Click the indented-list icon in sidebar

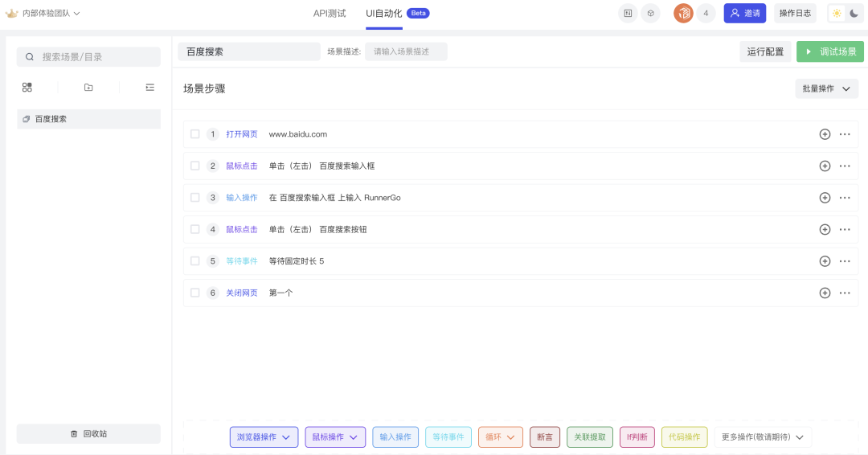[149, 88]
